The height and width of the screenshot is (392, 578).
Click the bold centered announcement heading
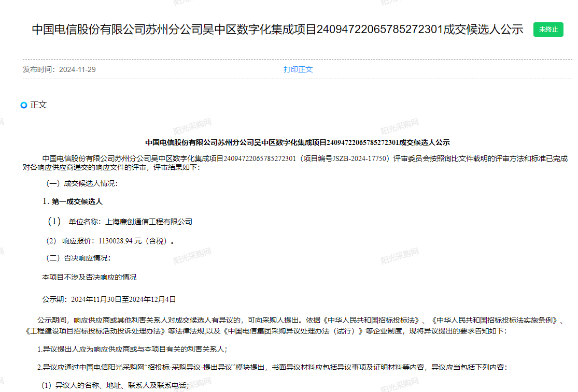click(x=298, y=142)
